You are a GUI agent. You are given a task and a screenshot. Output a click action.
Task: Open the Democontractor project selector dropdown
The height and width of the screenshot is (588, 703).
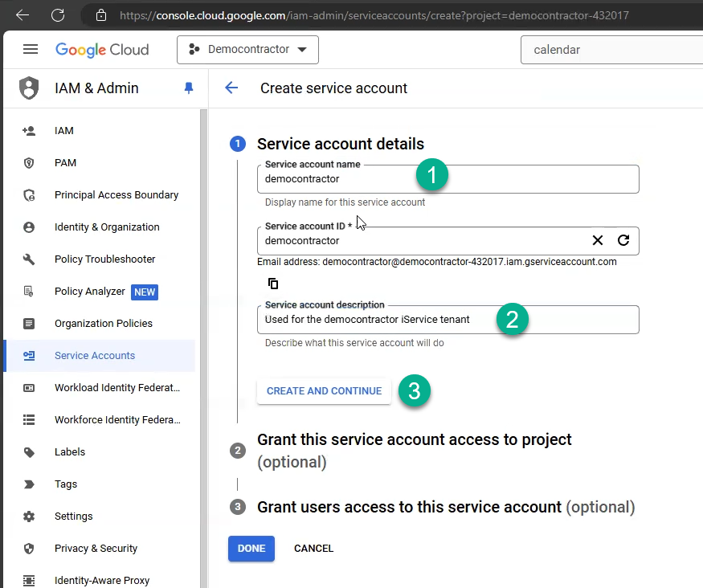(x=248, y=49)
